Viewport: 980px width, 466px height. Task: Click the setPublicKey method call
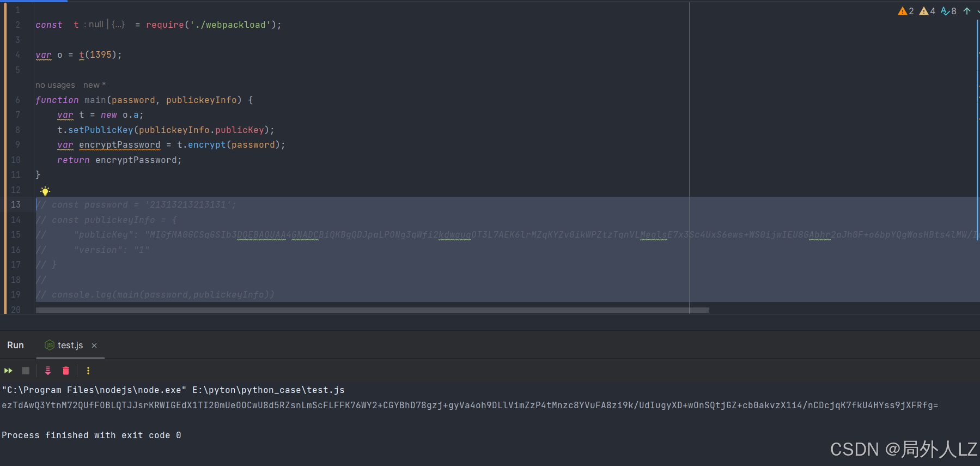pos(100,130)
